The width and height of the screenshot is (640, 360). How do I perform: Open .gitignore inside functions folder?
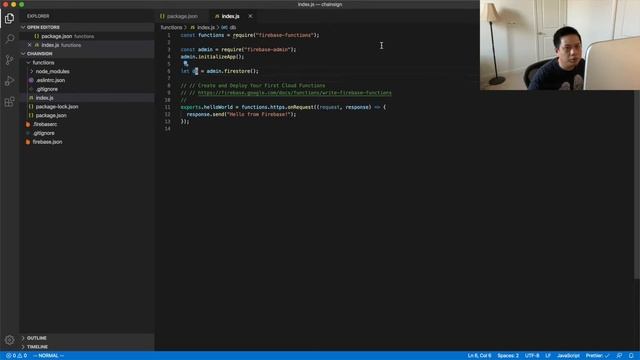click(x=87, y=89)
